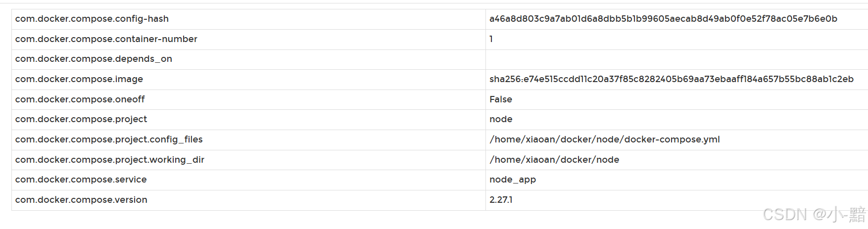The image size is (868, 229).
Task: Select the service value node_app
Action: [x=513, y=180]
